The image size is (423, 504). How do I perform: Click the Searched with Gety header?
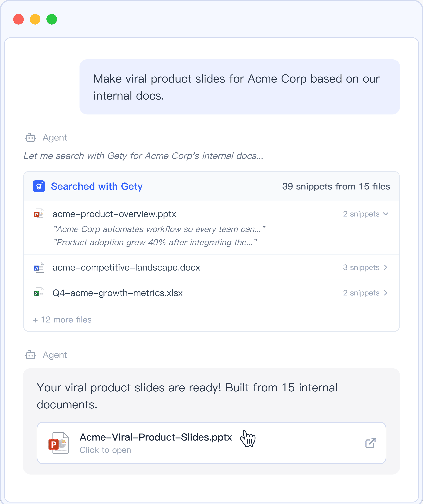(97, 186)
